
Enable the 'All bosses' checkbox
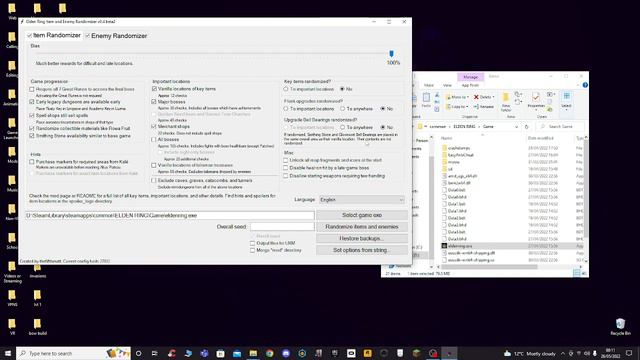coord(154,140)
